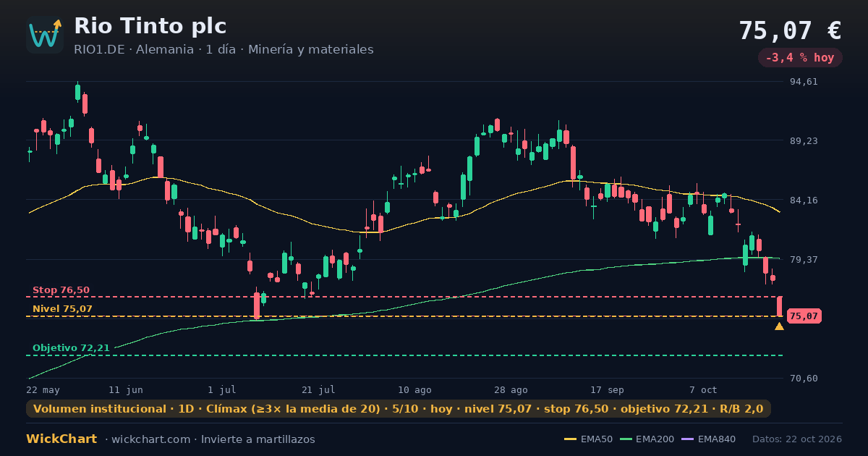Click the current price 75,07 € header
The image size is (868, 456).
coord(790,30)
